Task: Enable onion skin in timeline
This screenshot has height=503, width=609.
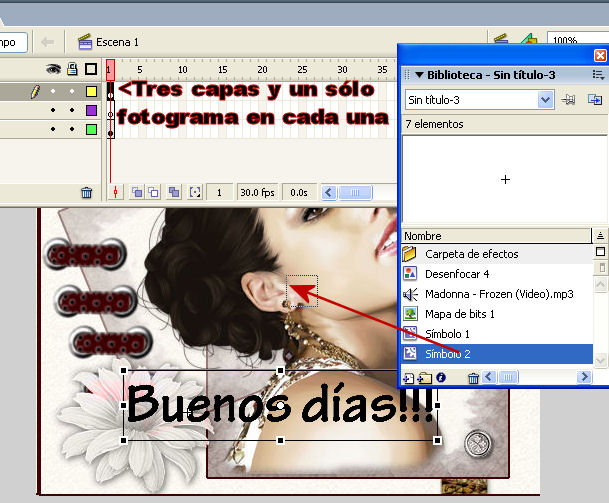Action: [x=136, y=192]
